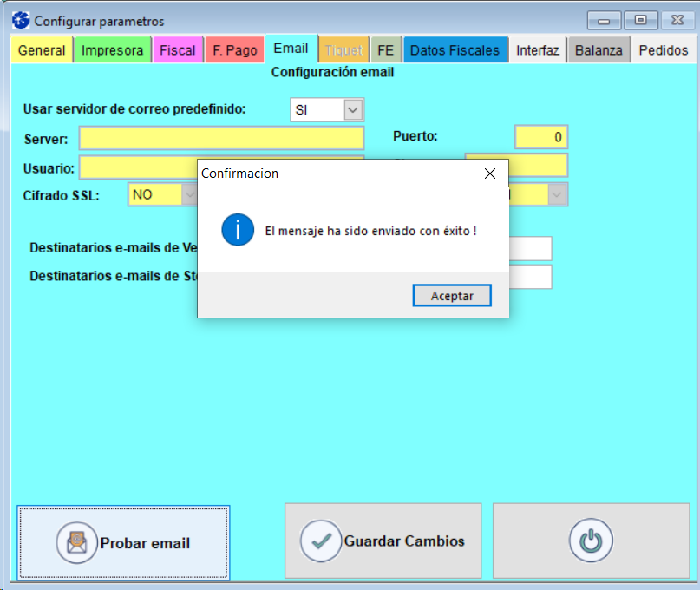
Task: Maximize the Configurar parametros window
Action: pyautogui.click(x=640, y=20)
